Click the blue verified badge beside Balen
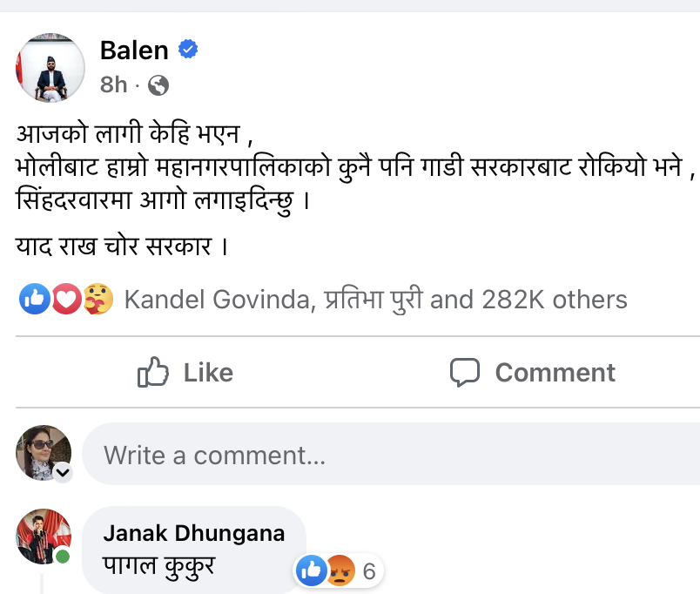This screenshot has width=700, height=594. pyautogui.click(x=188, y=50)
